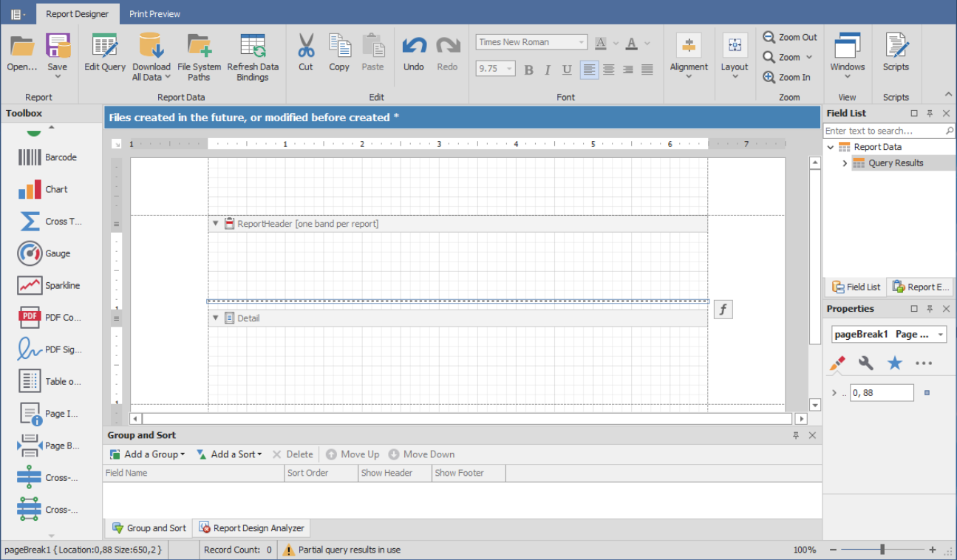Open the Scripts editor

tap(896, 46)
